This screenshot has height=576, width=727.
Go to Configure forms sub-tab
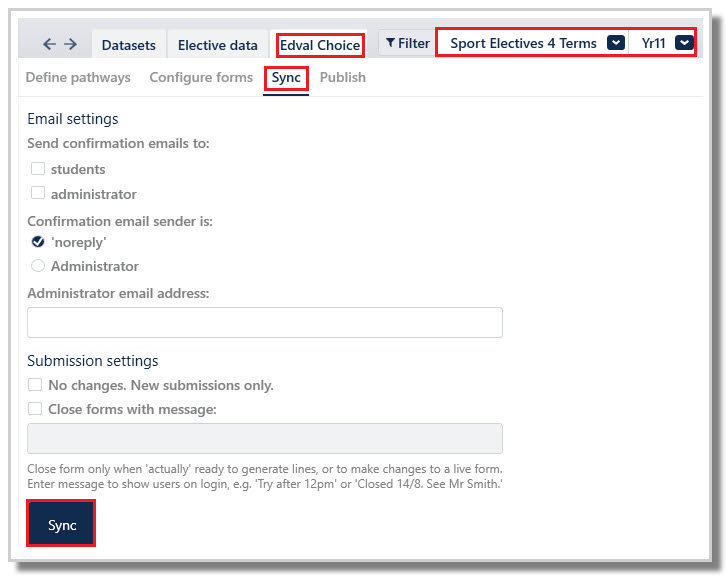[x=201, y=77]
